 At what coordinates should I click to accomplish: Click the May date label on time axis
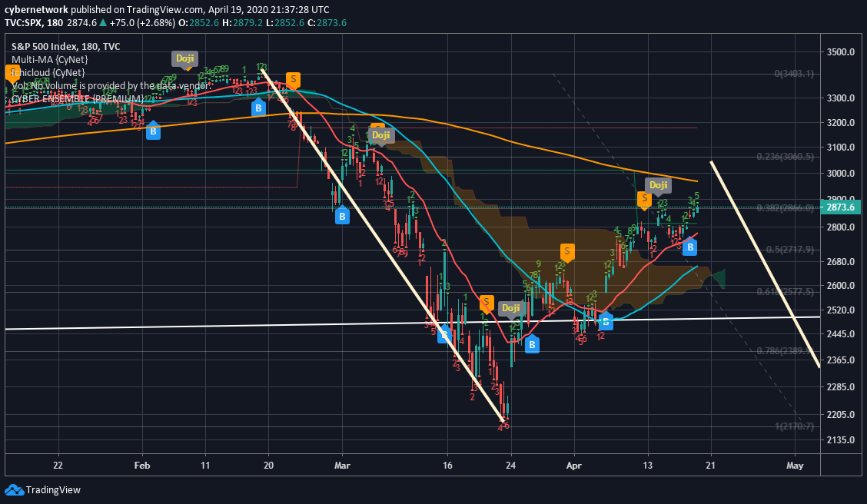pos(795,466)
